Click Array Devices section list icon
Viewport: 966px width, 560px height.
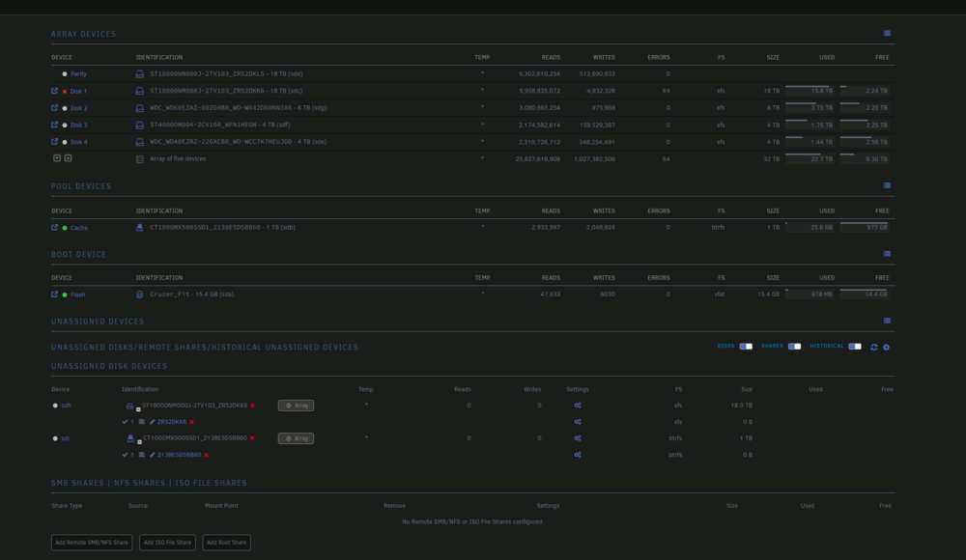click(x=887, y=33)
